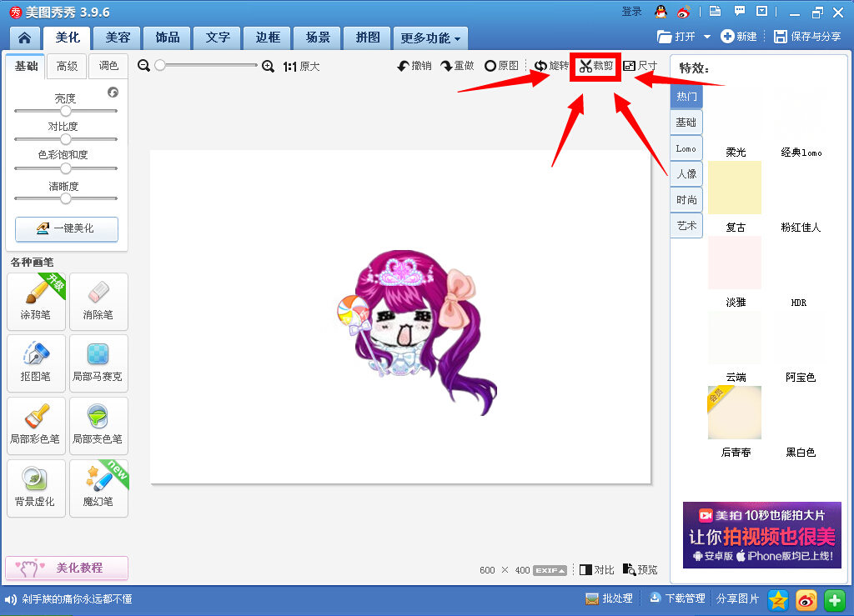This screenshot has height=616, width=854.
Task: Select the 局部马赛克 mosaic tool
Action: click(x=98, y=363)
